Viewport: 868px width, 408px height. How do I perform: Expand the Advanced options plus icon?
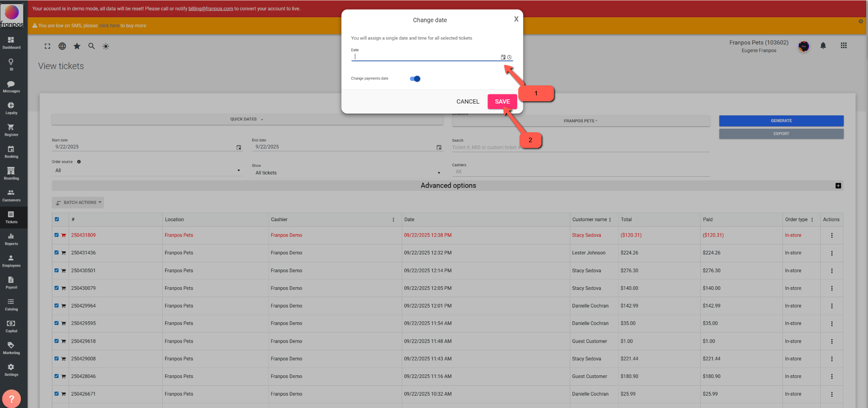tap(838, 185)
